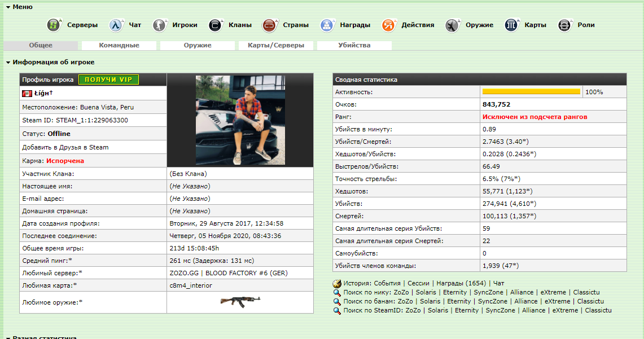Viewport: 644px width, 339px height.
Task: Click the ПОЛУЧИ VIP button
Action: (x=108, y=80)
